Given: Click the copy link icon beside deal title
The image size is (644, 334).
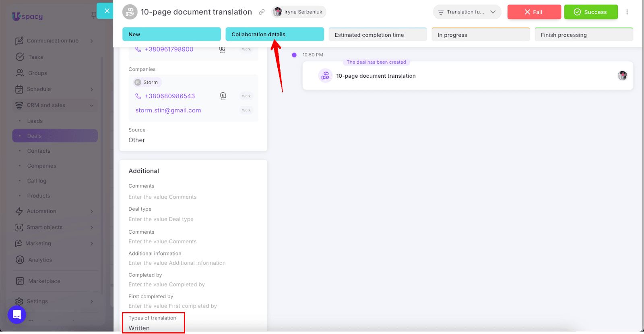Looking at the screenshot, I should [x=262, y=12].
